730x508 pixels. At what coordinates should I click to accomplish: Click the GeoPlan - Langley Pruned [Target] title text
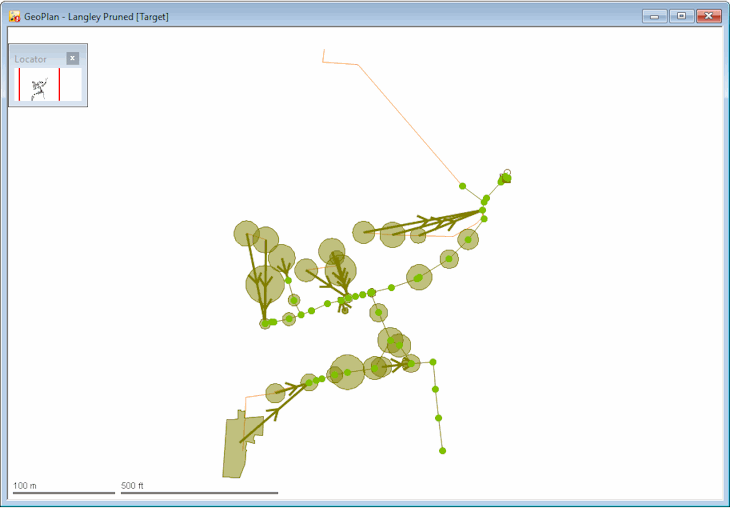coord(96,17)
